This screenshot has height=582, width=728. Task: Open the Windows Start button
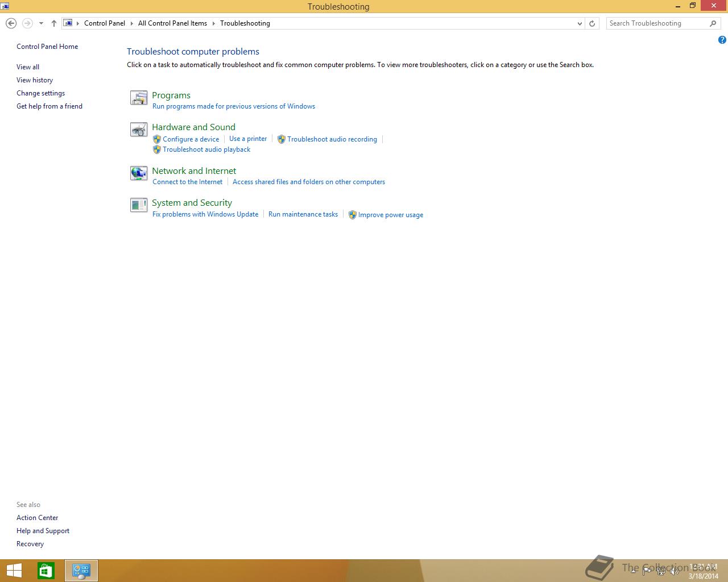click(x=14, y=571)
